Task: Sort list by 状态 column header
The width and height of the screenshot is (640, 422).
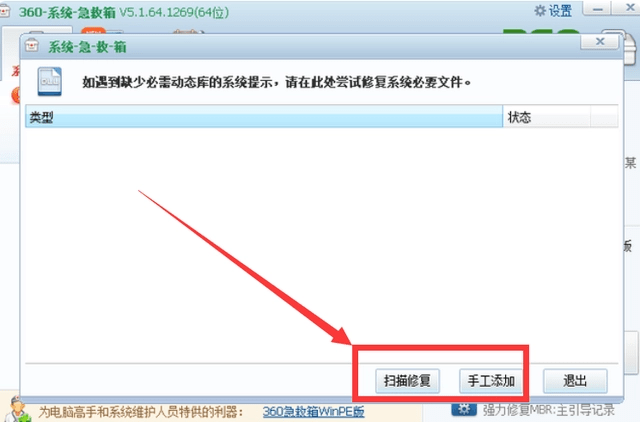Action: point(546,117)
